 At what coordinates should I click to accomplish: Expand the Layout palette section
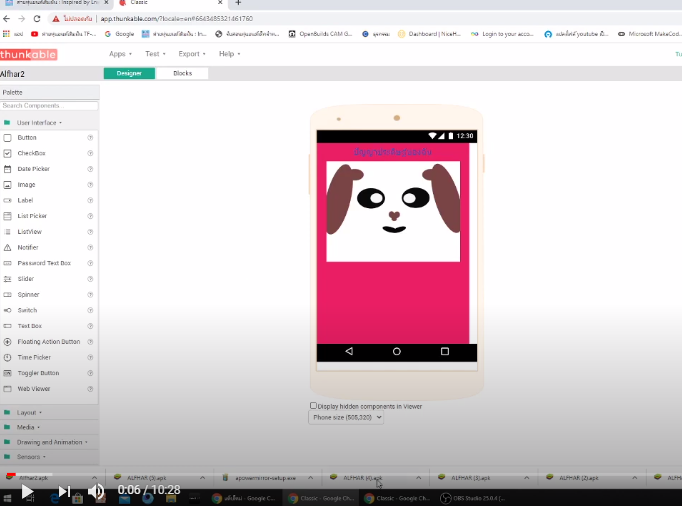(x=27, y=412)
